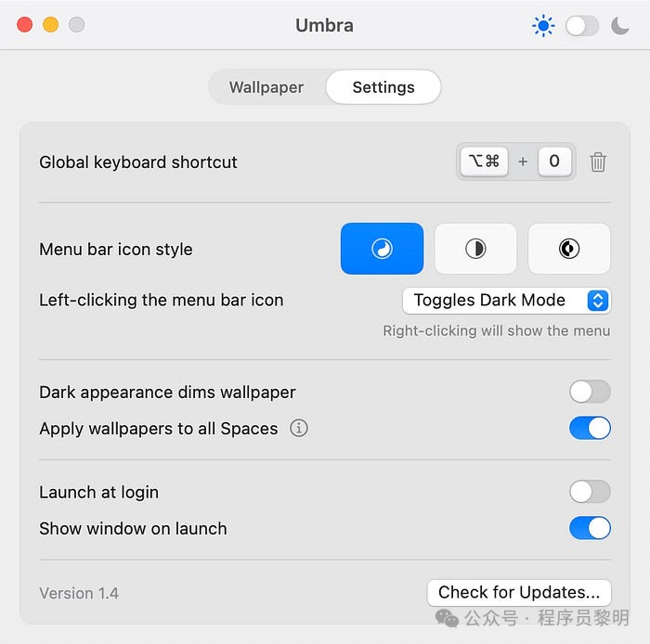Show info about applying wallpapers to Spaces

tap(299, 428)
